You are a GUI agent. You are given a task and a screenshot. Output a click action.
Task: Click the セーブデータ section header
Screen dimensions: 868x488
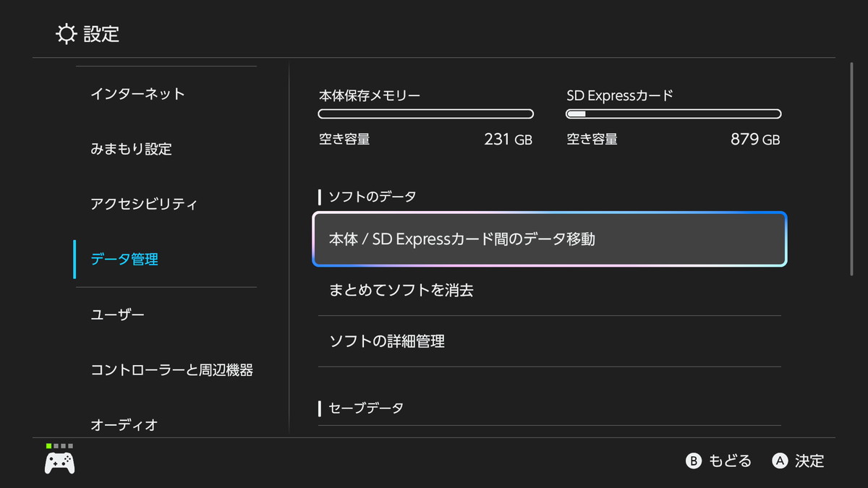[366, 408]
